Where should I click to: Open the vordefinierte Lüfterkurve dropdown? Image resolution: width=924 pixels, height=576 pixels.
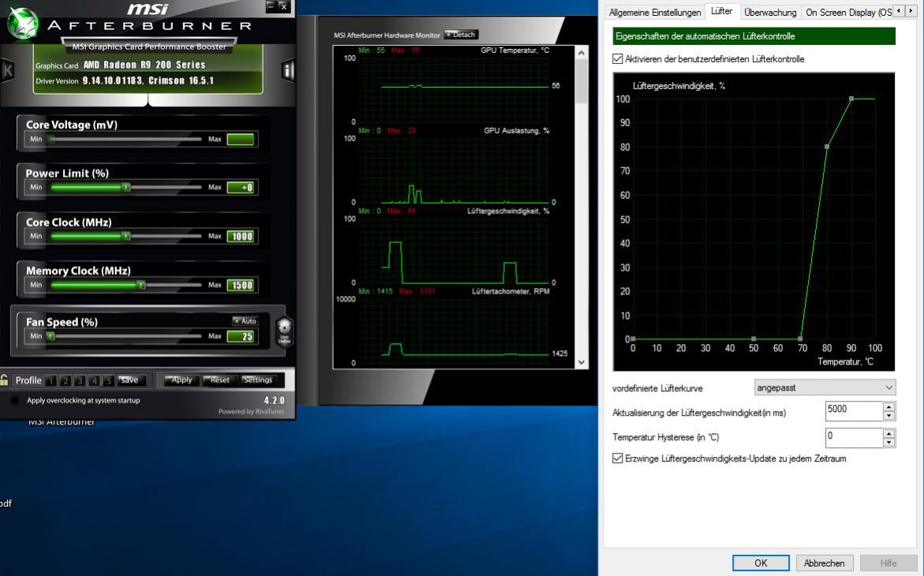click(x=825, y=388)
